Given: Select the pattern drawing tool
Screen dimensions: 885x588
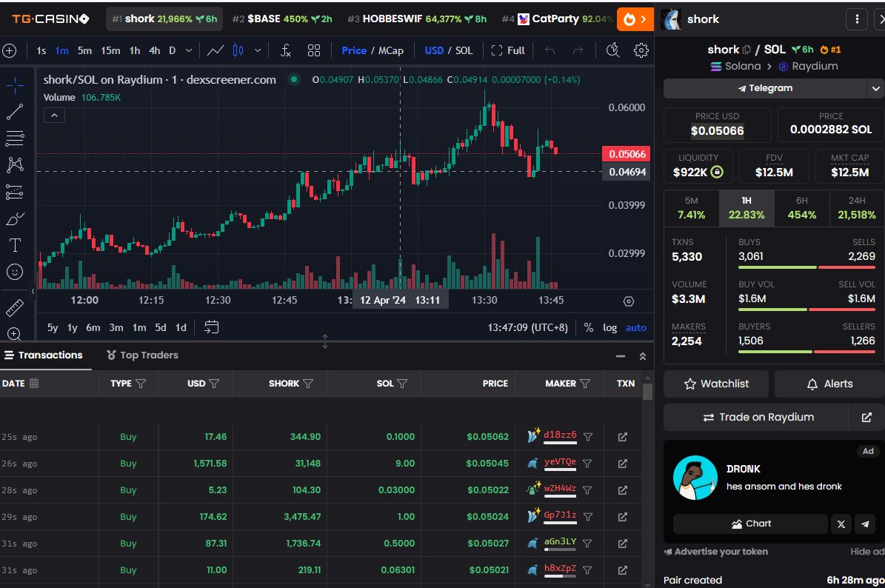Looking at the screenshot, I should point(15,165).
